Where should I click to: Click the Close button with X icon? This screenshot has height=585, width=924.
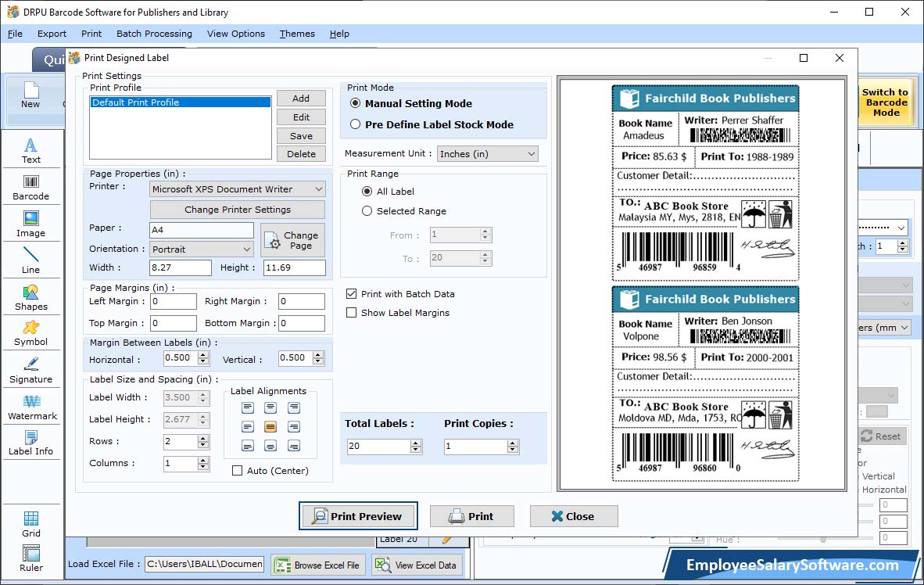tap(573, 516)
